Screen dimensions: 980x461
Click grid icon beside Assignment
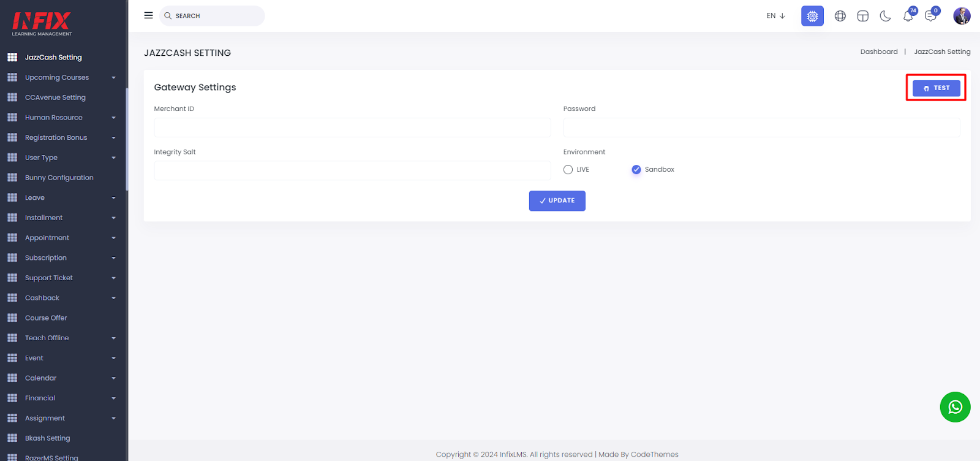click(x=12, y=418)
